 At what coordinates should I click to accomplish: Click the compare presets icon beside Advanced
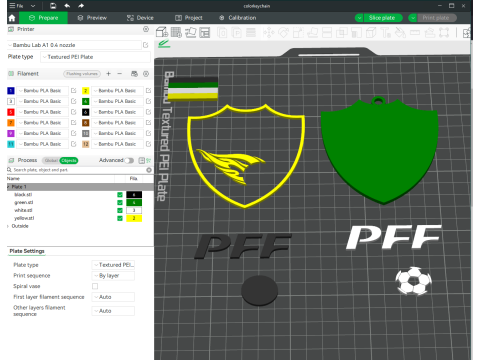141,161
